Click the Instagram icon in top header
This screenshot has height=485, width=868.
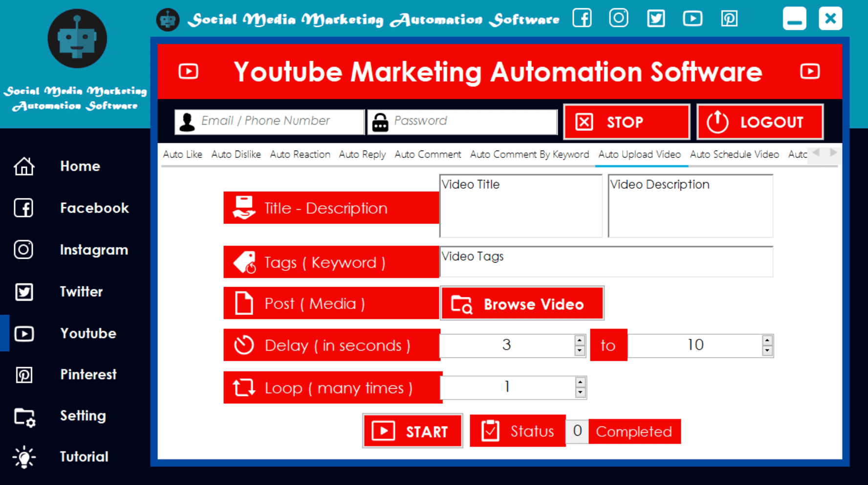point(619,19)
